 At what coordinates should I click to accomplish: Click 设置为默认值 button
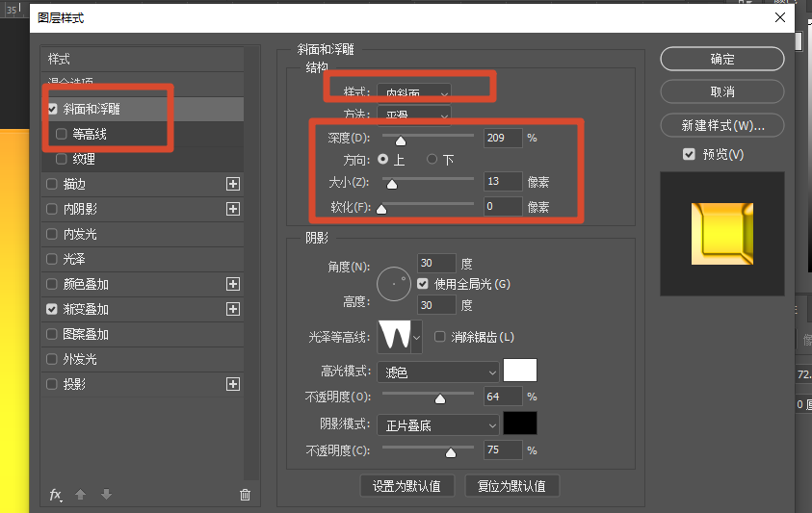click(407, 486)
